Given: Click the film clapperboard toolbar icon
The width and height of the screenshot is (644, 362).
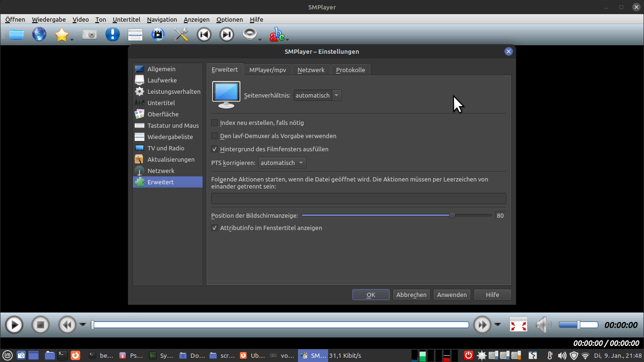Looking at the screenshot, I should point(158,34).
